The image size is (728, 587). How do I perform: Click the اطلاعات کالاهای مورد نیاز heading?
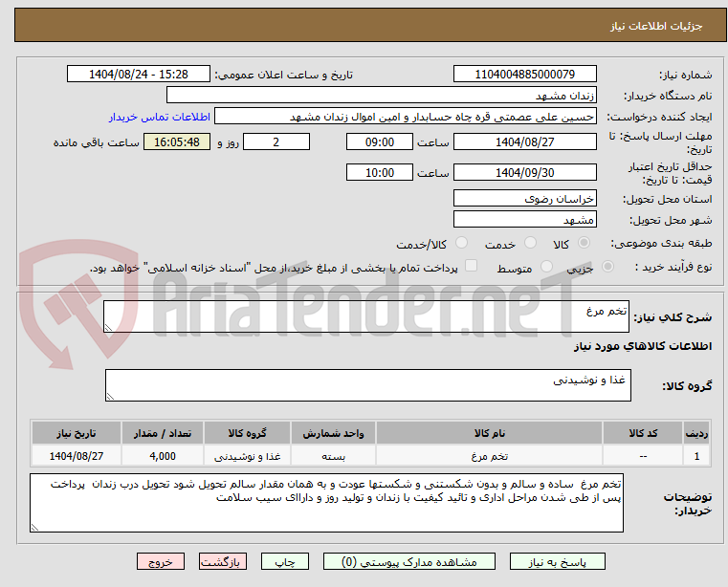tap(643, 346)
